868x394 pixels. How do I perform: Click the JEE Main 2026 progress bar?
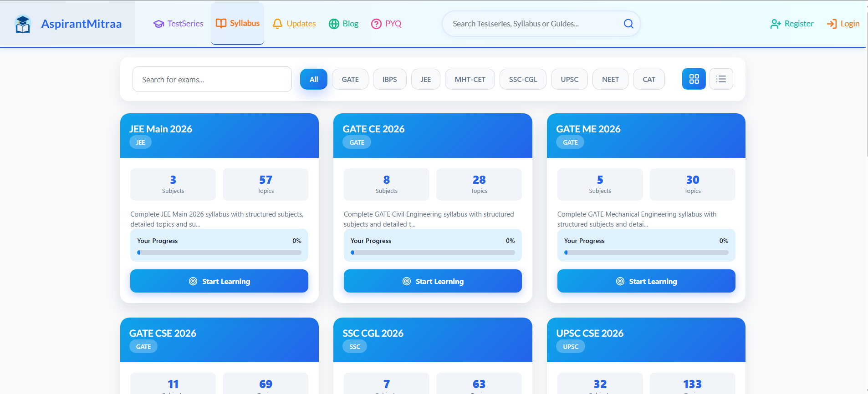[219, 253]
